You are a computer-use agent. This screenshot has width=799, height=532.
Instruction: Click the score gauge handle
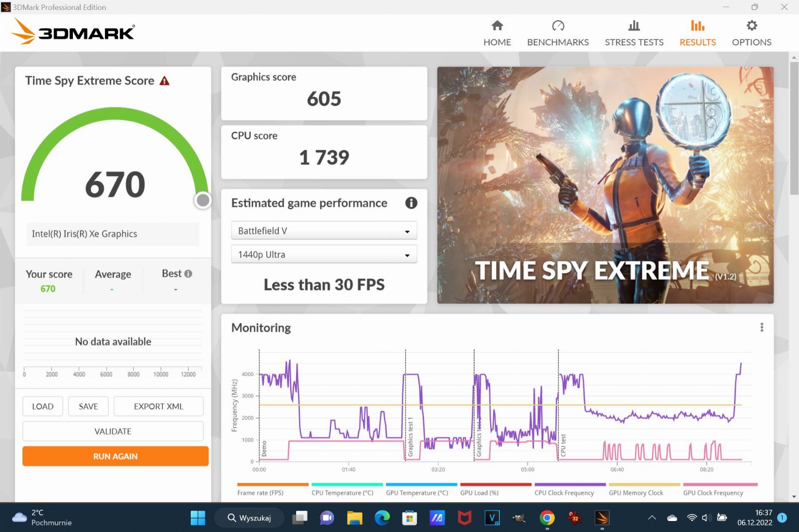(x=203, y=200)
